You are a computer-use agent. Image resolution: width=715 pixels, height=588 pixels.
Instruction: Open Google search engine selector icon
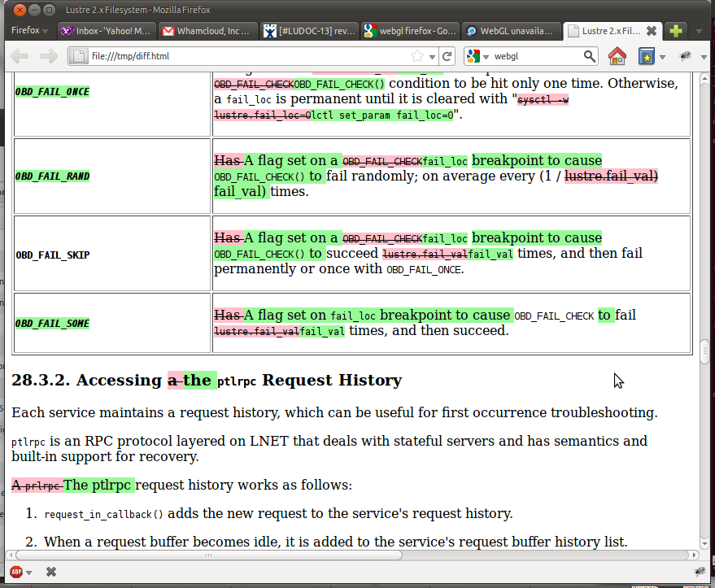473,56
